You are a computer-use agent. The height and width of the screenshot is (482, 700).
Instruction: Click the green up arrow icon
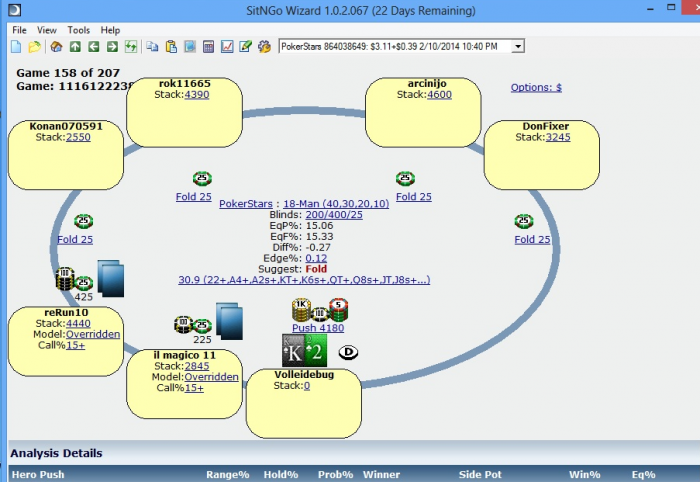point(75,46)
